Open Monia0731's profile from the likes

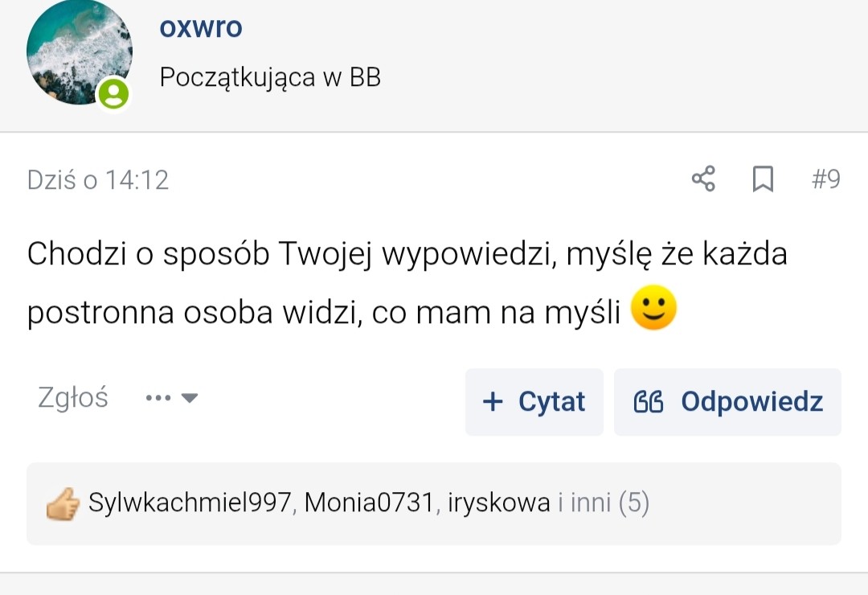(x=370, y=503)
